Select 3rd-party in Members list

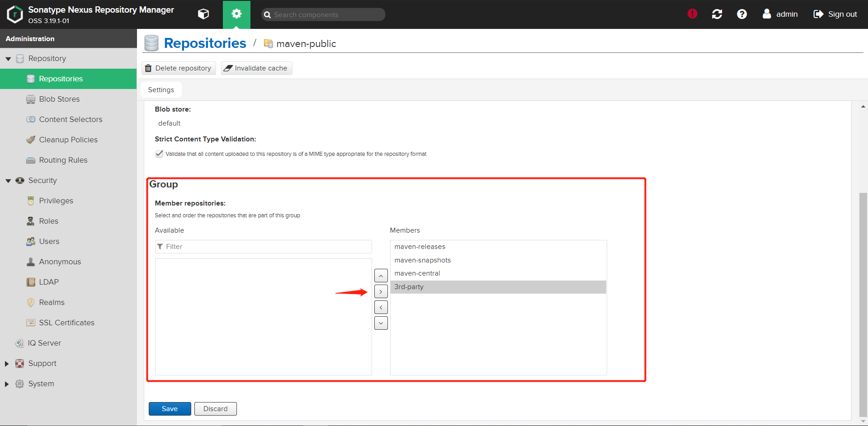[498, 287]
